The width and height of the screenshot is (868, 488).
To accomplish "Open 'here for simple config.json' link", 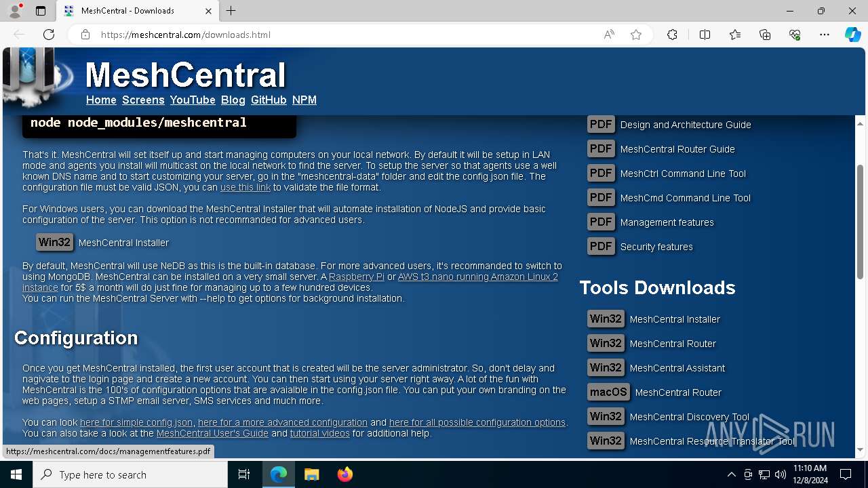I will point(136,422).
